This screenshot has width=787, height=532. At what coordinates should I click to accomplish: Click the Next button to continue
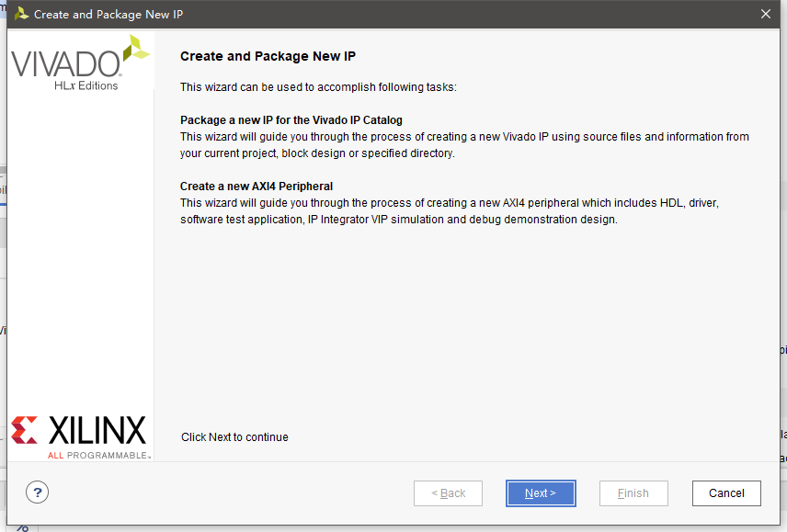coord(541,493)
